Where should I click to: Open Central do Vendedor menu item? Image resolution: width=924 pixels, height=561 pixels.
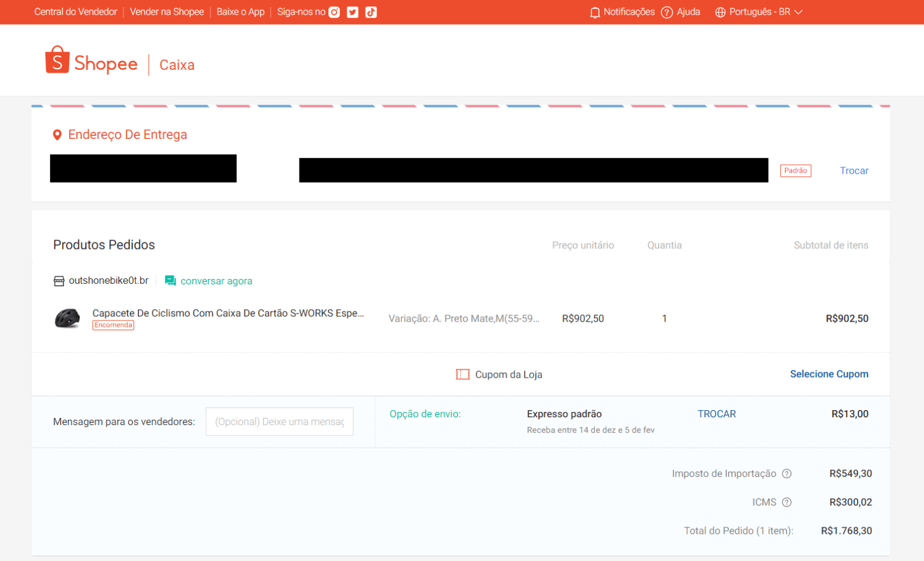(x=76, y=11)
